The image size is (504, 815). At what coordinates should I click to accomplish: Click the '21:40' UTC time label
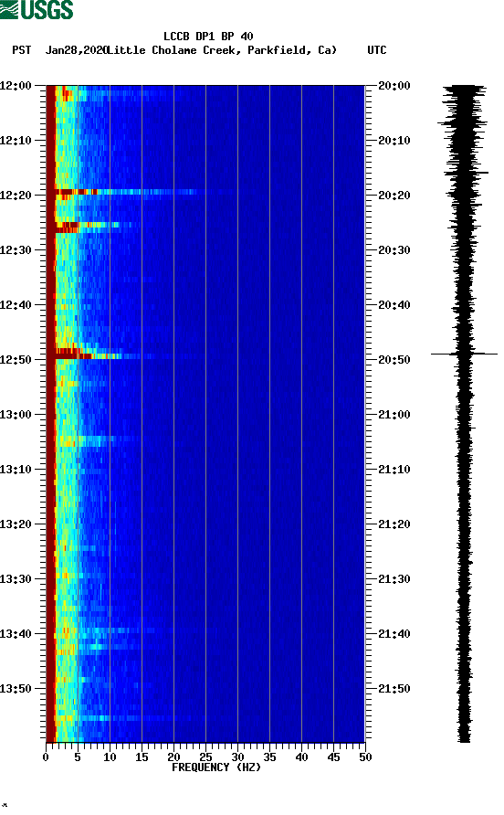pos(394,634)
